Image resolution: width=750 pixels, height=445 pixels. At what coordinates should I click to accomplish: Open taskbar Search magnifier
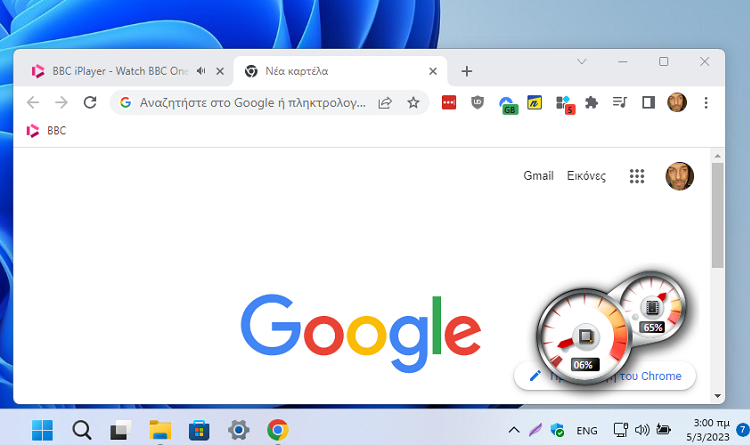pyautogui.click(x=82, y=430)
